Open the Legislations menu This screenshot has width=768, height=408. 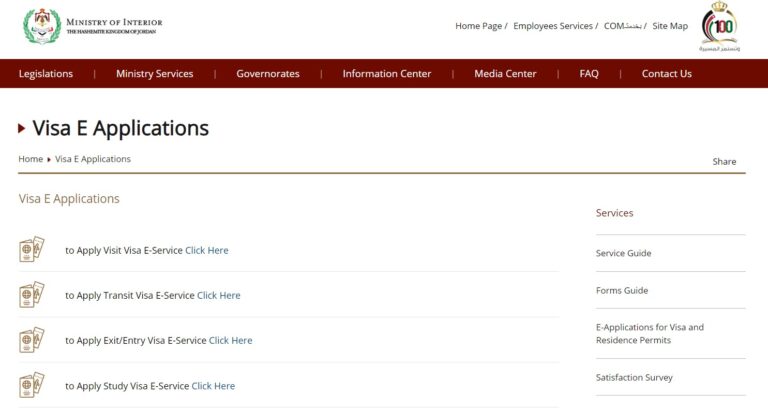tap(46, 74)
